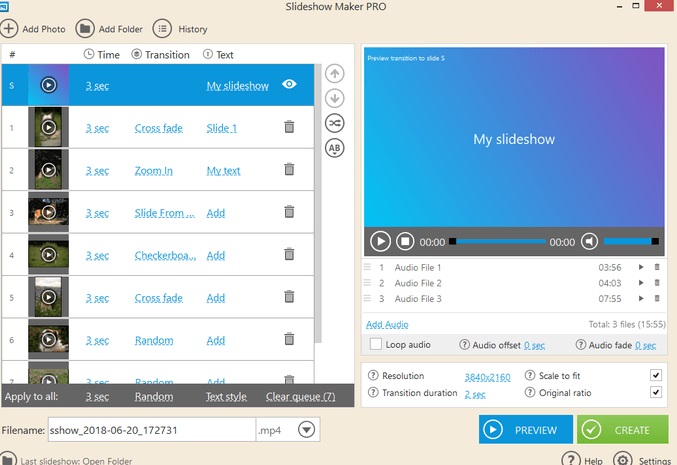Shuffle slides with the random order icon

point(335,123)
